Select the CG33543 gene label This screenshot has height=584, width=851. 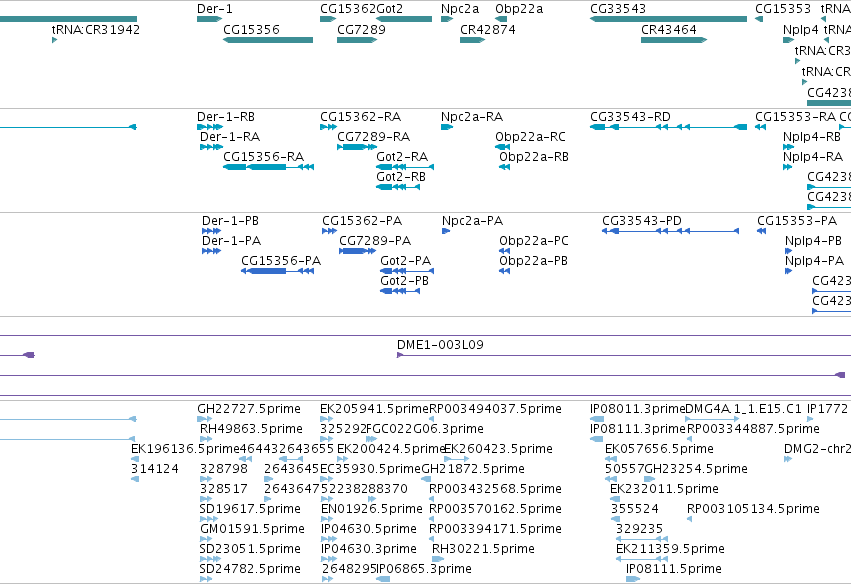(x=618, y=9)
